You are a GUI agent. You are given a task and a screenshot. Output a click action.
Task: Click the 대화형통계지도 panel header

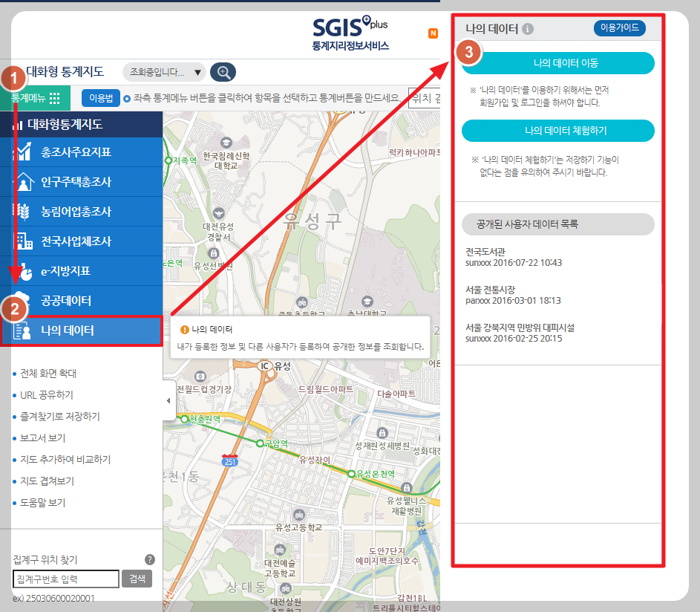[81, 124]
